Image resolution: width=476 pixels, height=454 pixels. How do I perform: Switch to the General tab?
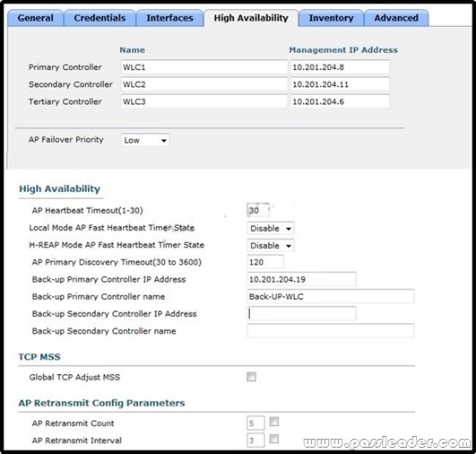36,18
